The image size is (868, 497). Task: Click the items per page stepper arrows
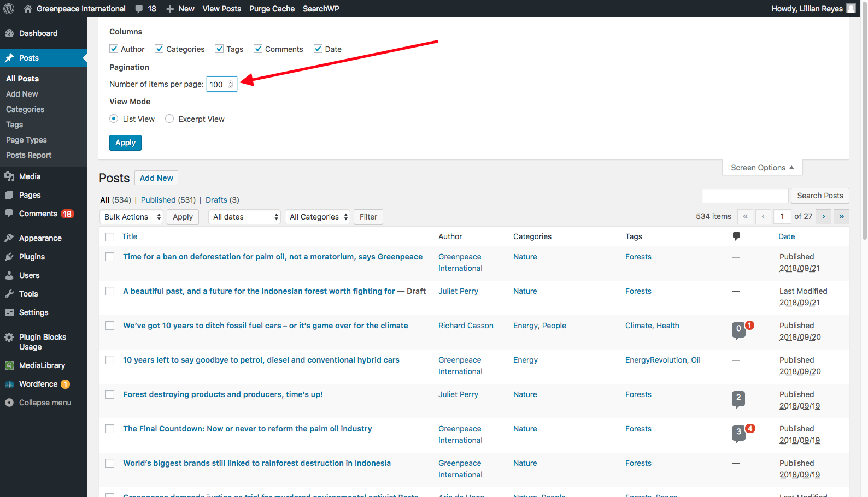coord(231,85)
